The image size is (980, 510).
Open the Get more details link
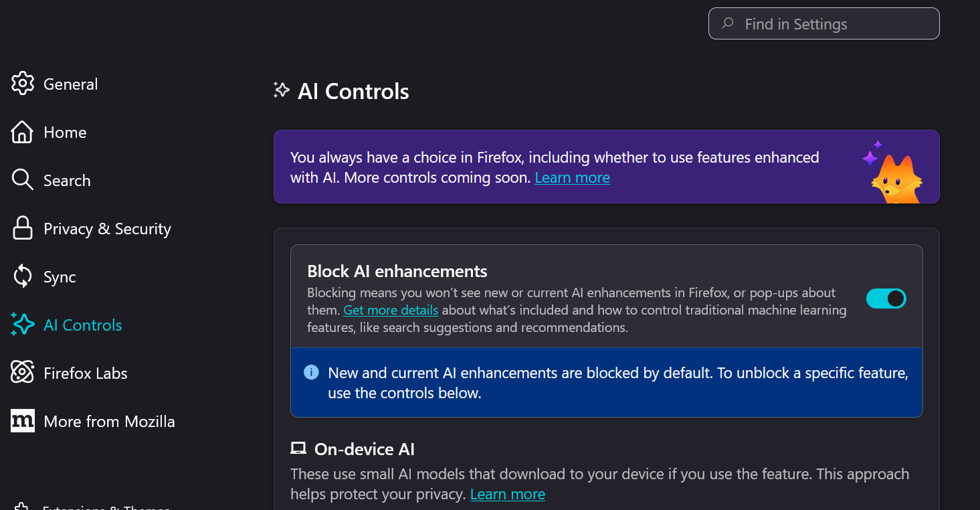(391, 311)
